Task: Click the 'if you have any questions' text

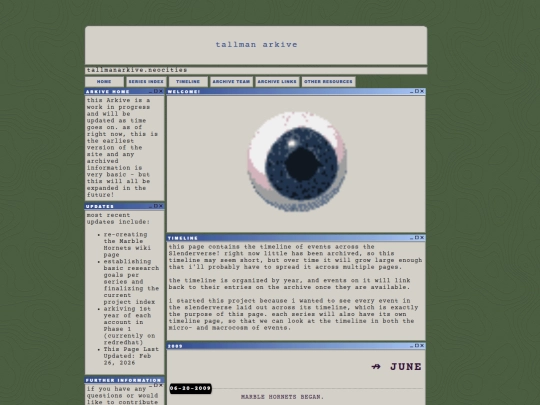Action: [x=122, y=395]
